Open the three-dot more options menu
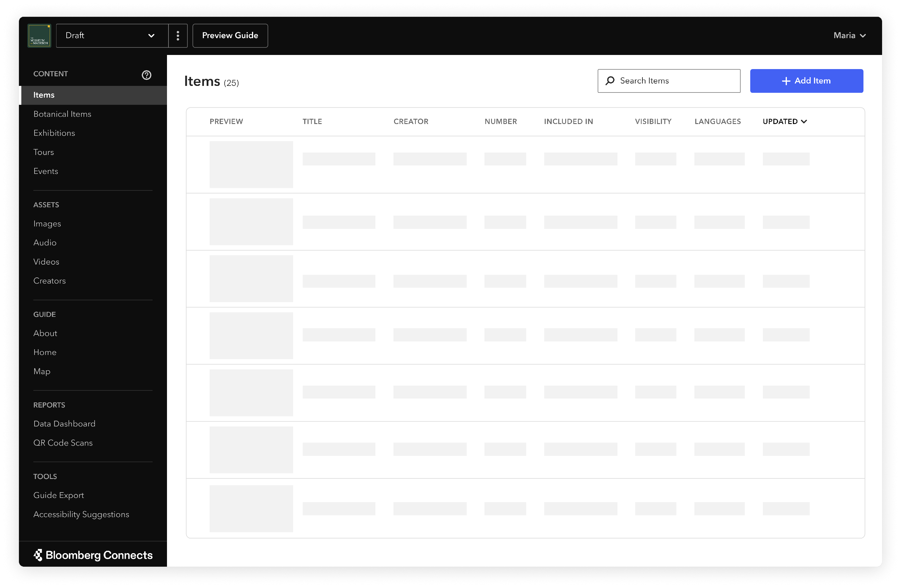This screenshot has width=901, height=588. point(178,36)
